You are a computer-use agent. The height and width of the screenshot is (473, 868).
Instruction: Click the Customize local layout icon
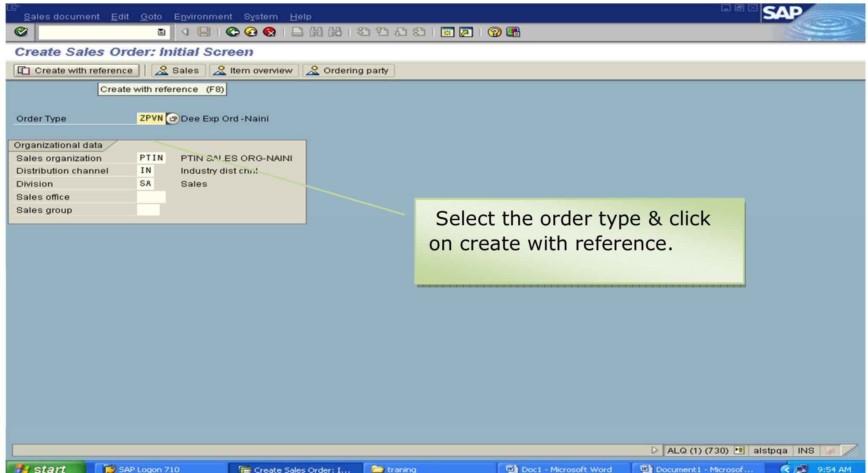513,32
